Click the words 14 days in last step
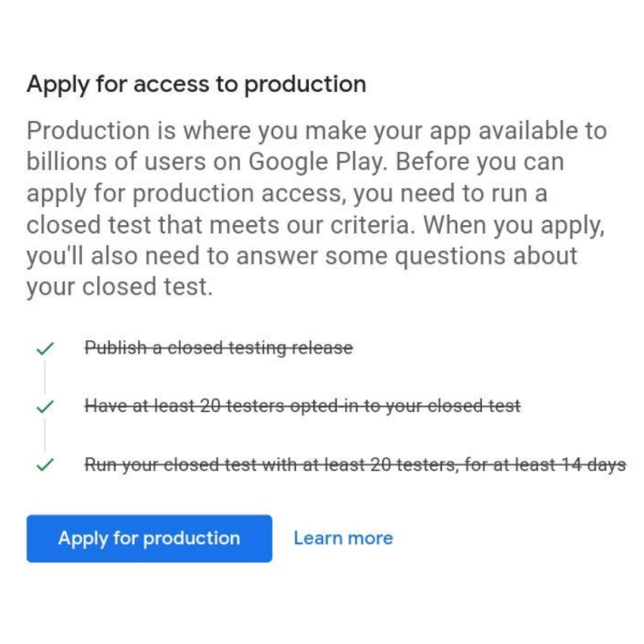Image resolution: width=644 pixels, height=644 pixels. [593, 465]
